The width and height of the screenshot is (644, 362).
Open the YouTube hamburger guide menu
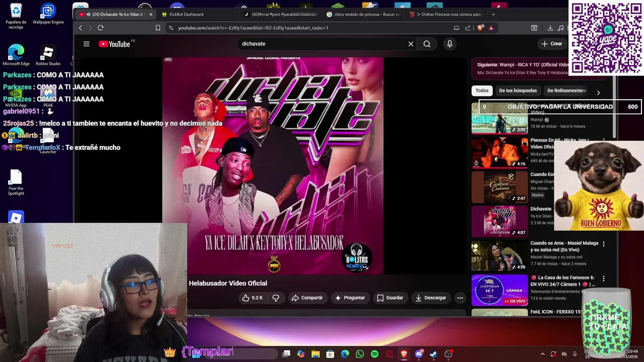click(87, 44)
